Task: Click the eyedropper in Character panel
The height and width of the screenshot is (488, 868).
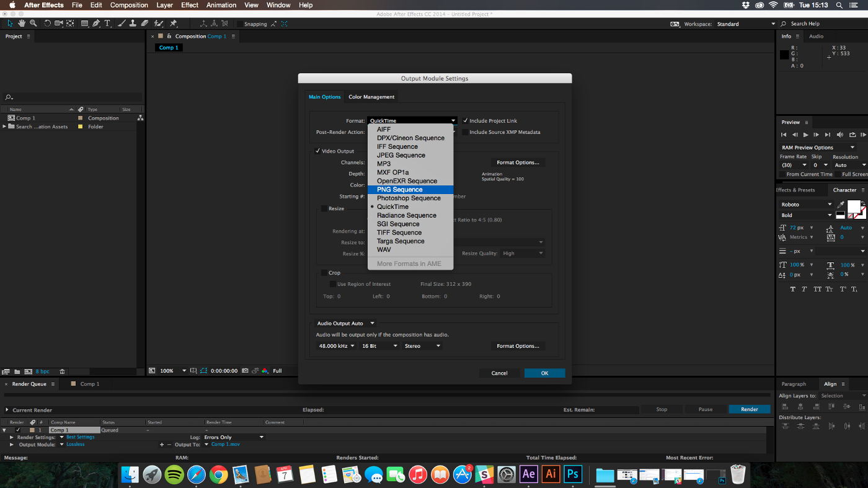Action: point(841,205)
